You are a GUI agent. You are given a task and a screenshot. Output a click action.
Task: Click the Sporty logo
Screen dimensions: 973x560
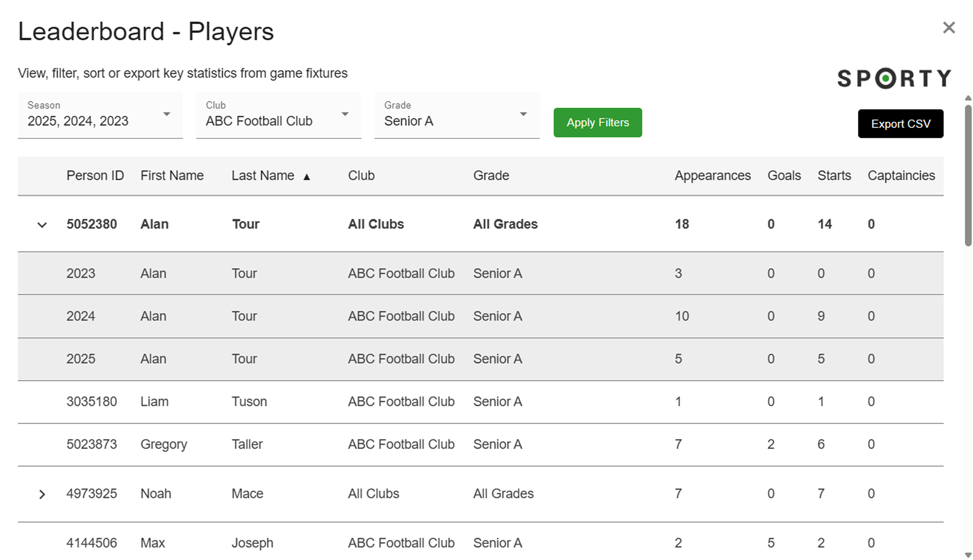coord(894,78)
